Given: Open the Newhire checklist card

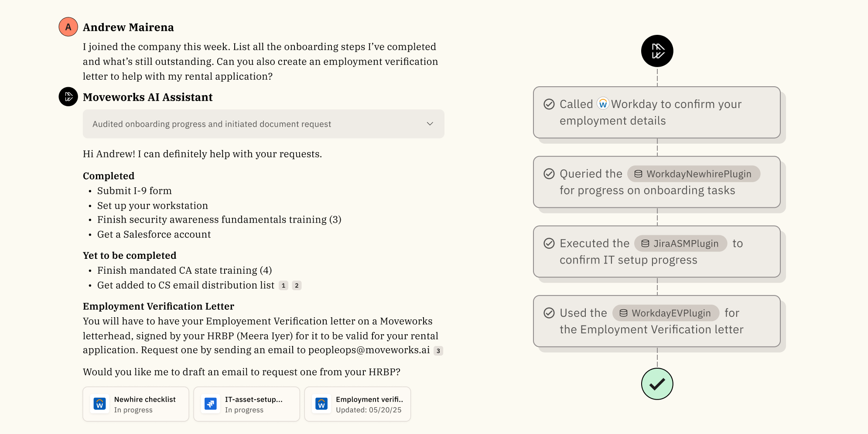Looking at the screenshot, I should pyautogui.click(x=136, y=404).
